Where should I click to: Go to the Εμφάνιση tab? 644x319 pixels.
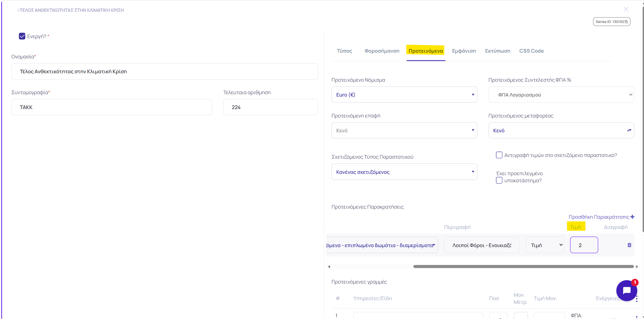pyautogui.click(x=464, y=51)
